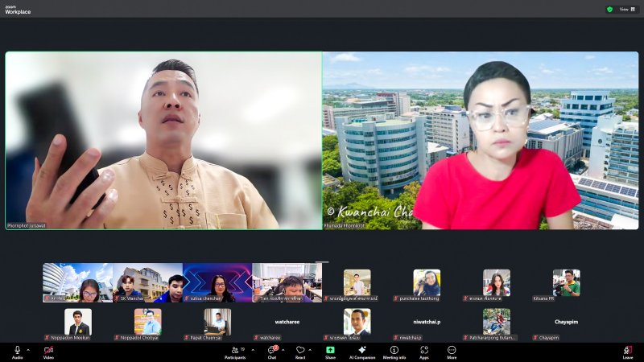Expand the chevron next to React
This screenshot has height=362, width=644.
tap(310, 349)
